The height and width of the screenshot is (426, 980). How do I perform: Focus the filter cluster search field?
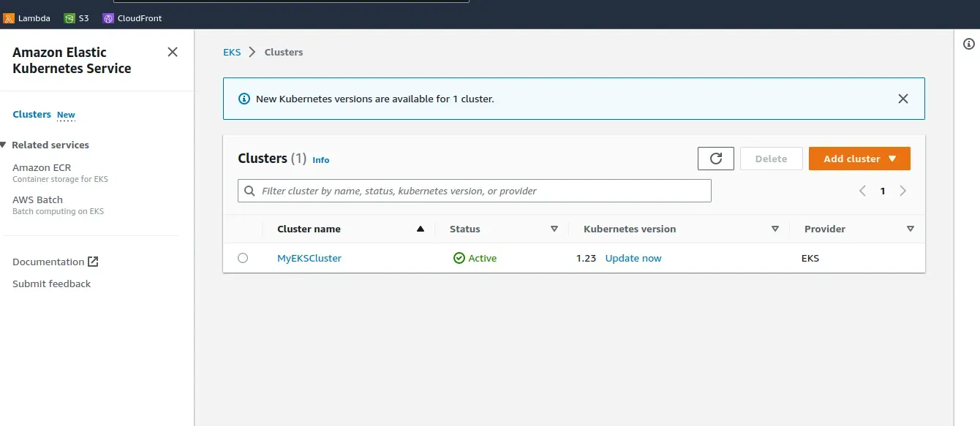(483, 191)
